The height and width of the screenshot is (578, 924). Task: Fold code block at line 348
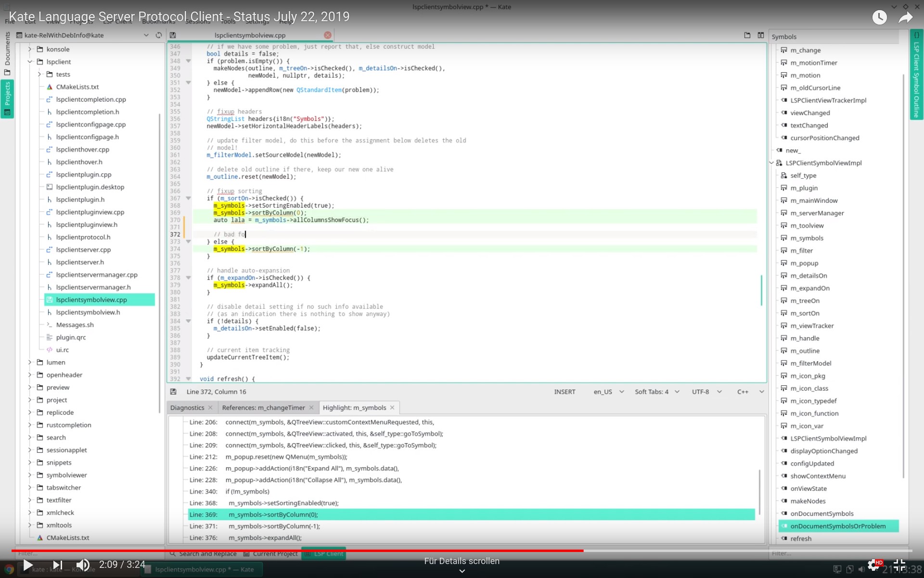tap(188, 61)
